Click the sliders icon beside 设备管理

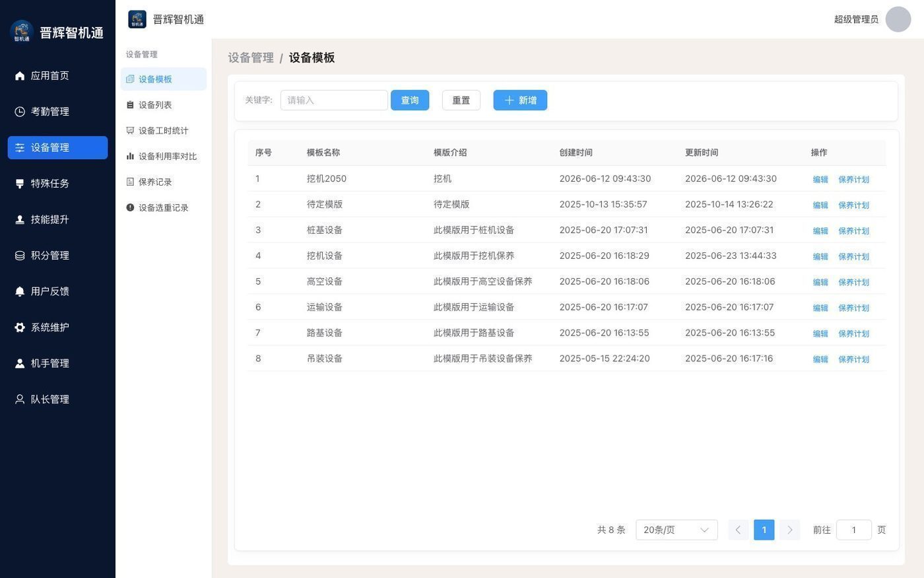[20, 148]
